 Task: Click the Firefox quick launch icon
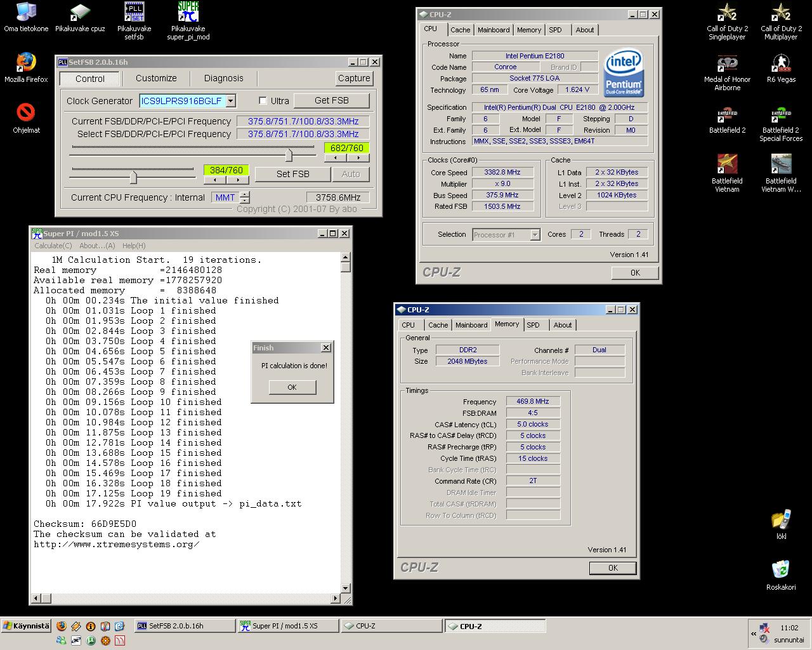pos(62,626)
